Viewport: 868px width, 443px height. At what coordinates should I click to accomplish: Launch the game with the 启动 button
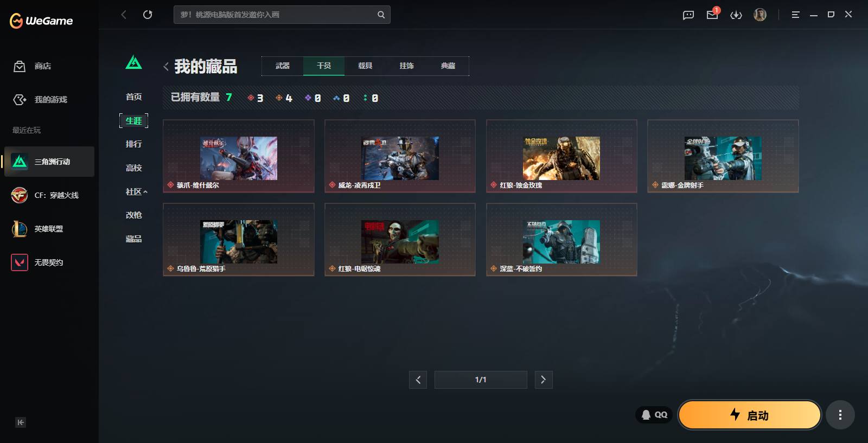[750, 415]
